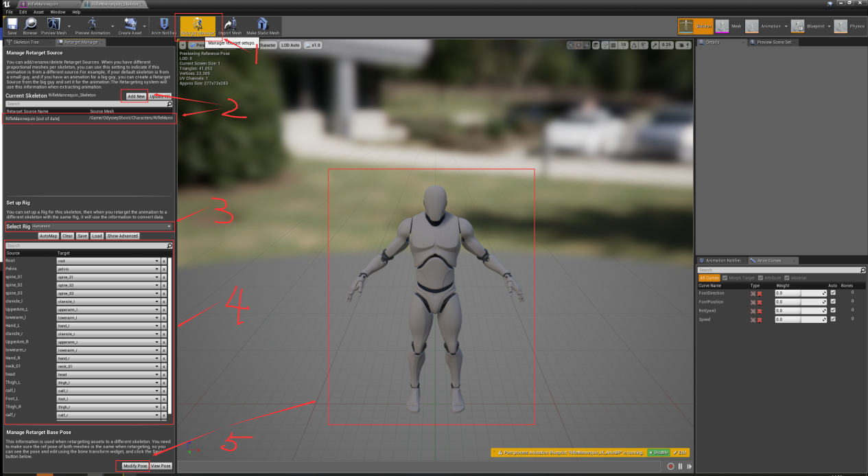
Task: Click the AutoMap button
Action: click(48, 236)
